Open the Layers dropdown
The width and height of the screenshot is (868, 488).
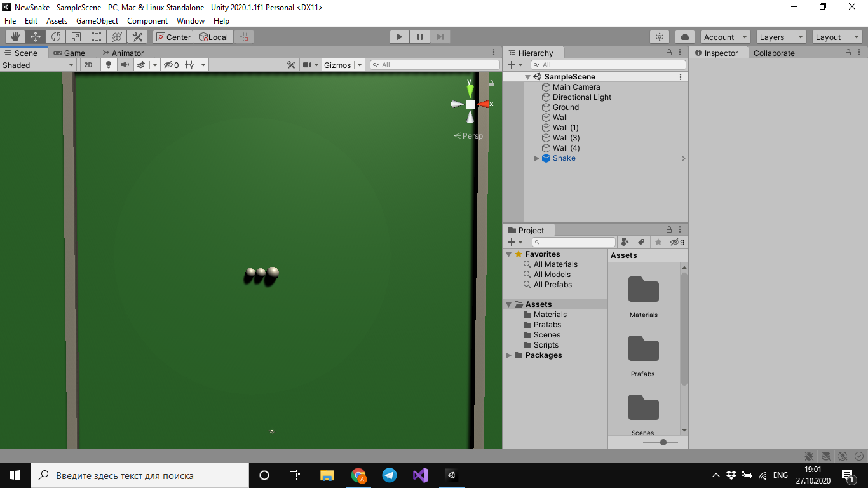[x=782, y=37]
